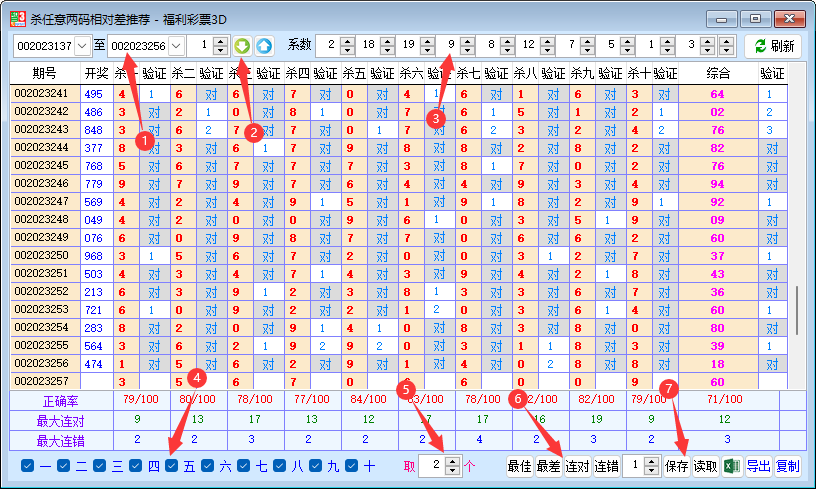Click the 保存 save button
This screenshot has width=816, height=489.
pyautogui.click(x=677, y=466)
